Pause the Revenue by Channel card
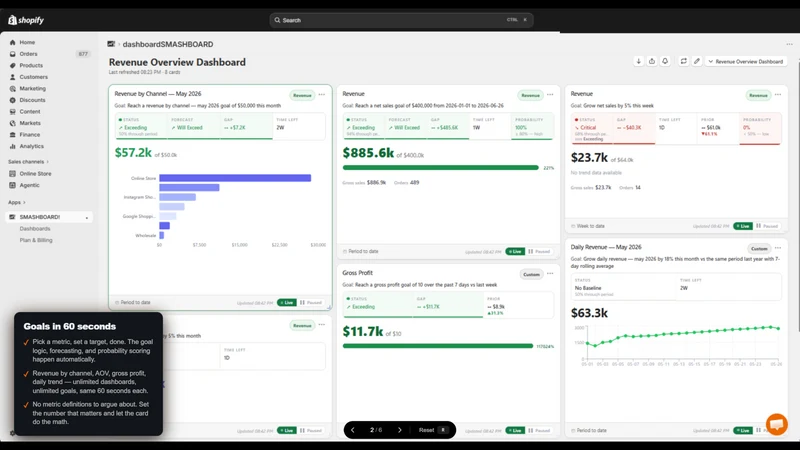The height and width of the screenshot is (450, 800). 311,303
